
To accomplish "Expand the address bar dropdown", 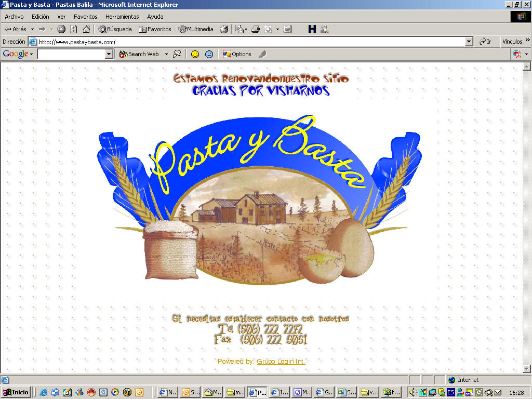I will point(469,42).
